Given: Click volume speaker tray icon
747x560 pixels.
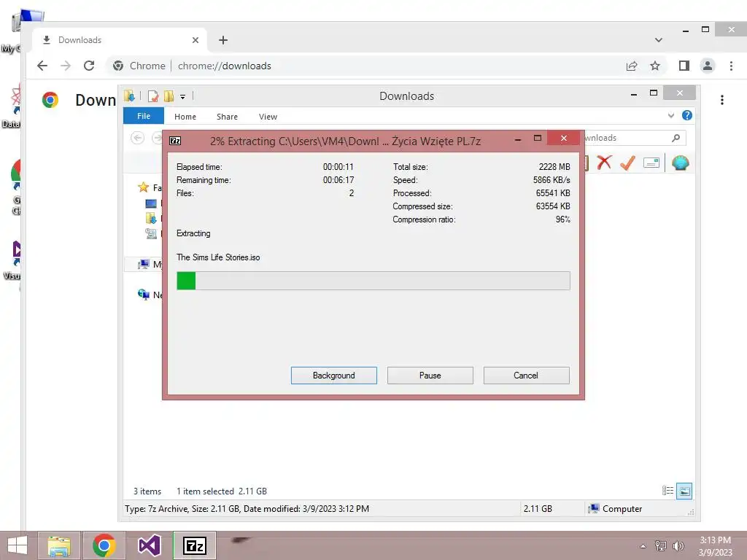Looking at the screenshot, I should [x=678, y=545].
